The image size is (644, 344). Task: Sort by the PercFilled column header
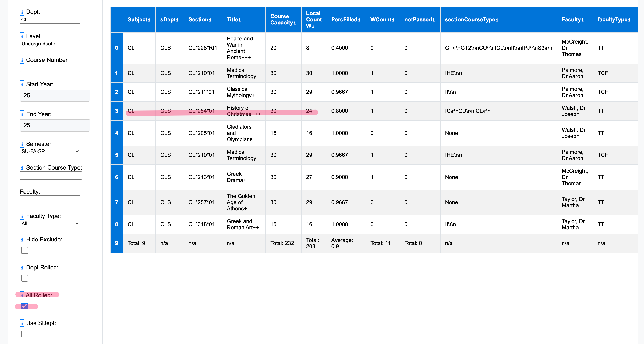tap(344, 19)
